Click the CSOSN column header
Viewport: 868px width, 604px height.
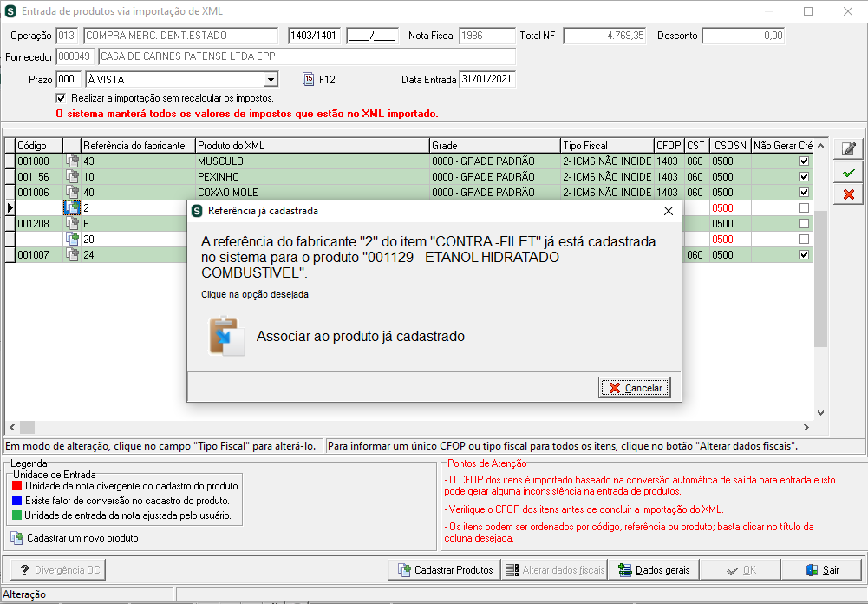pos(730,146)
